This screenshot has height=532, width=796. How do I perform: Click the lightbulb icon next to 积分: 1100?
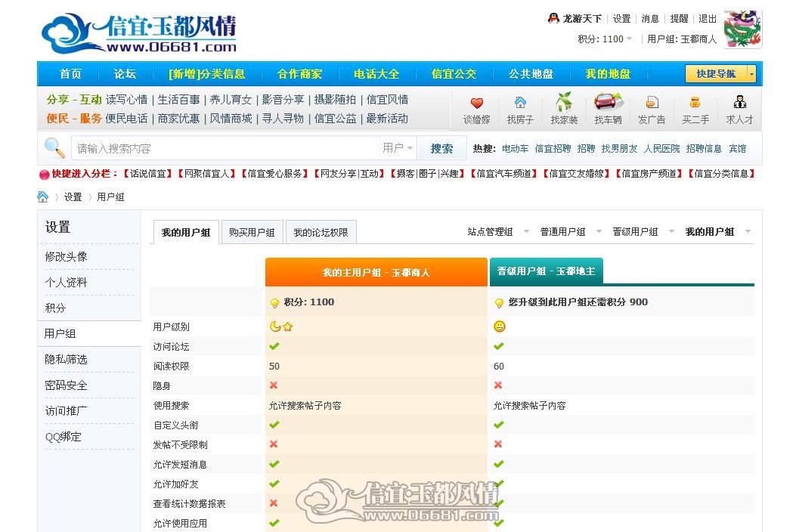point(274,302)
